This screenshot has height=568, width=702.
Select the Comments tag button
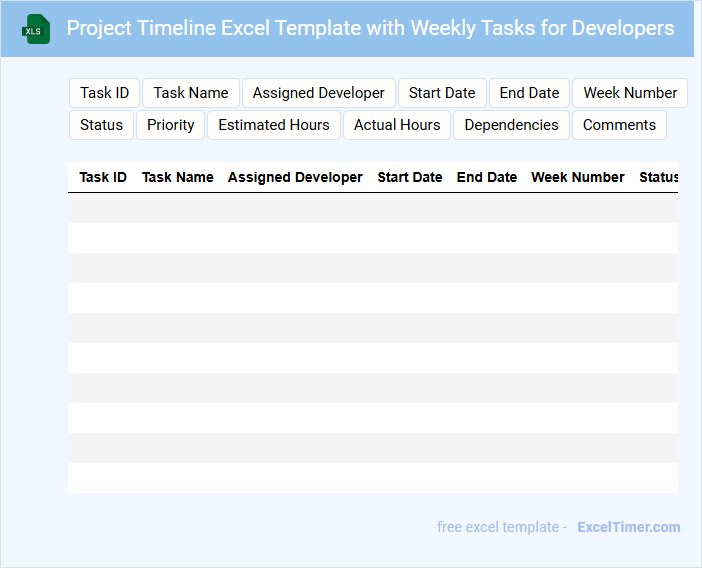(x=619, y=125)
